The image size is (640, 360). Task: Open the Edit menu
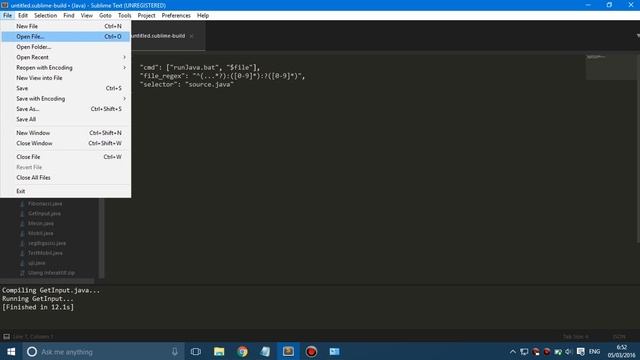pyautogui.click(x=23, y=16)
